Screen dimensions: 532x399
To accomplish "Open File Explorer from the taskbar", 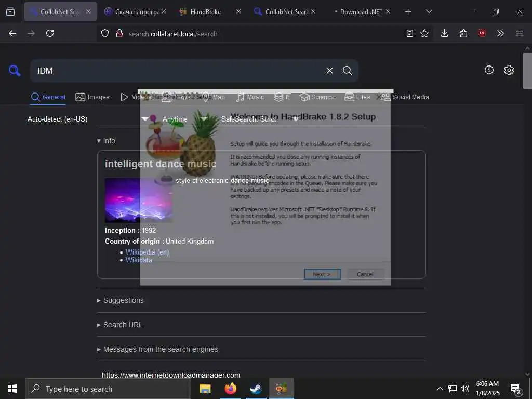I will [205, 389].
